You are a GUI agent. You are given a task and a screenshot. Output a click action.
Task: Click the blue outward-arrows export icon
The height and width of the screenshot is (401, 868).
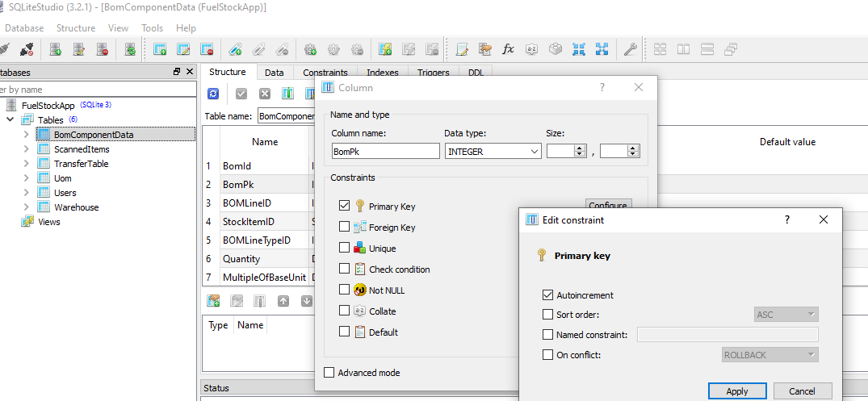point(602,50)
